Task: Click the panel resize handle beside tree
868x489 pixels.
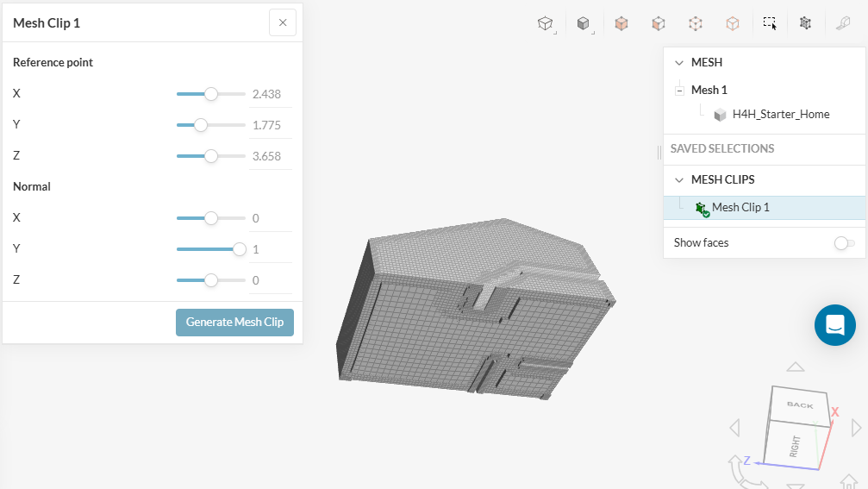Action: click(659, 153)
